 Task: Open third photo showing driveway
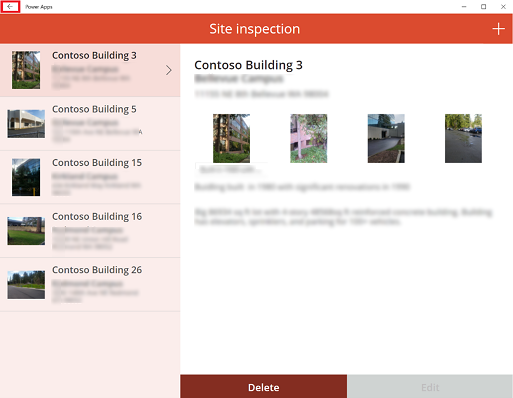[x=386, y=138]
